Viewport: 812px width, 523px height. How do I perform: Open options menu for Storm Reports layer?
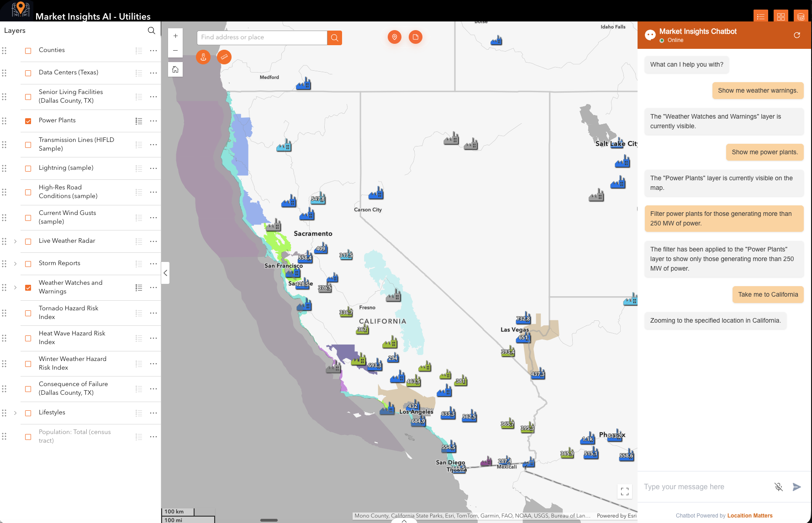coord(153,264)
